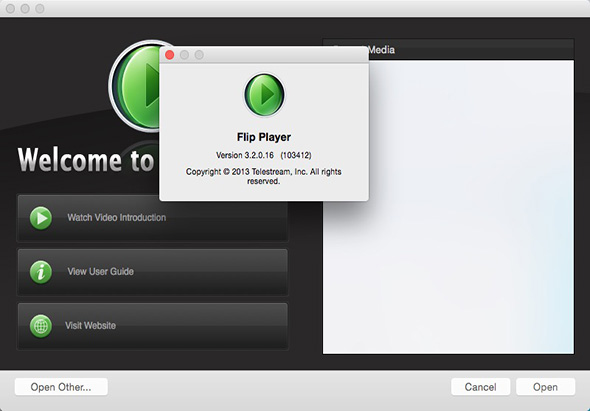590x411 pixels.
Task: Open the View User Guide button
Action: click(152, 272)
